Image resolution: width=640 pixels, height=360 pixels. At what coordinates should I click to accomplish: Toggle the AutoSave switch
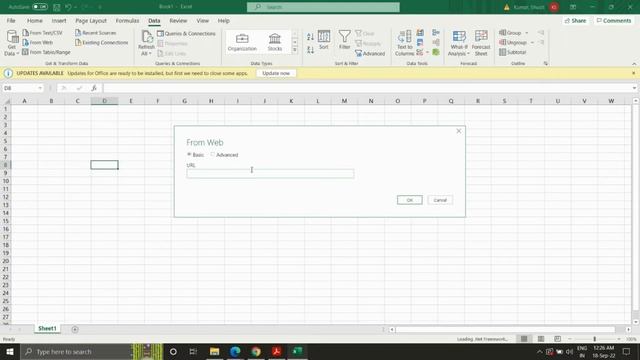pyautogui.click(x=40, y=7)
